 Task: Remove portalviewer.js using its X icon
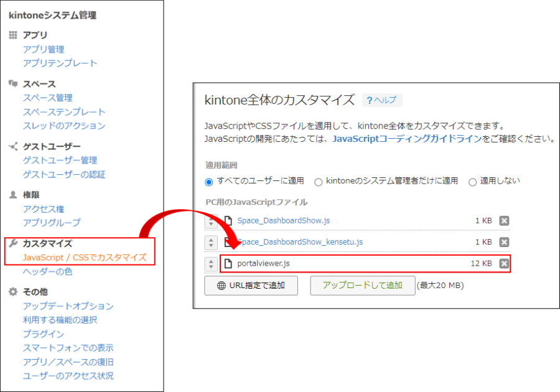click(504, 263)
